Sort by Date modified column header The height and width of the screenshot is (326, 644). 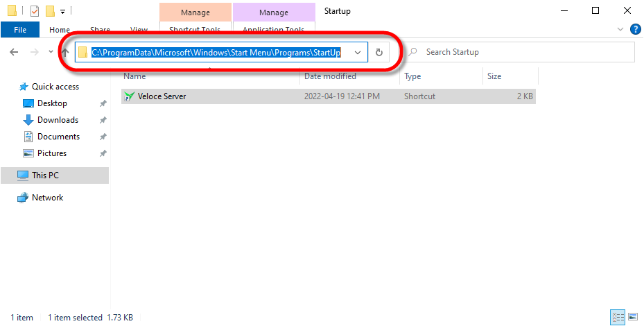[x=330, y=76]
